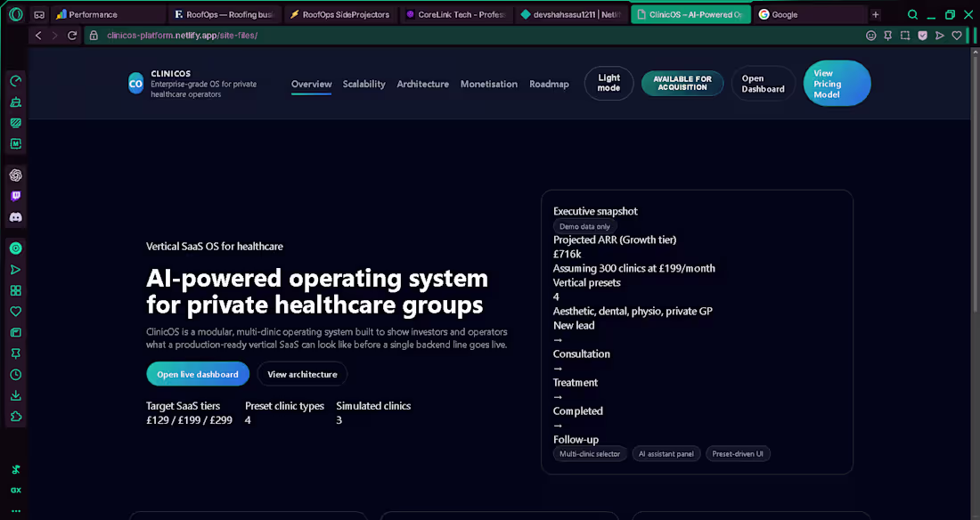The width and height of the screenshot is (980, 520).
Task: Open the ChatGPT pinned app in sidebar
Action: pyautogui.click(x=15, y=175)
